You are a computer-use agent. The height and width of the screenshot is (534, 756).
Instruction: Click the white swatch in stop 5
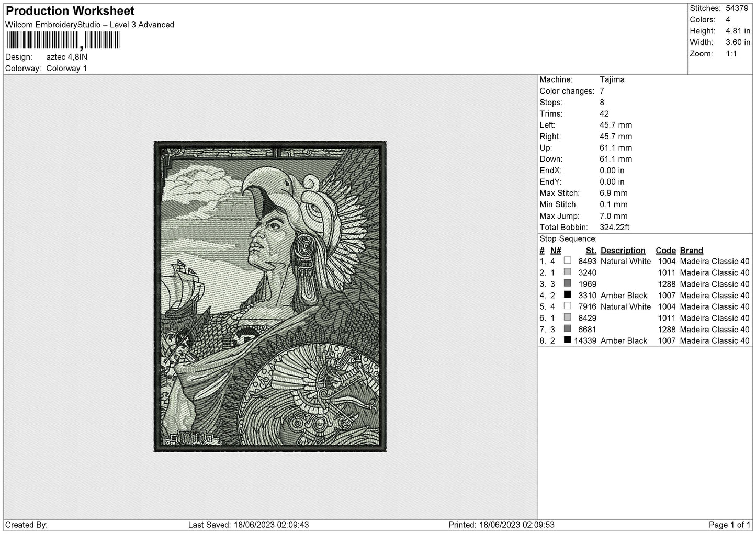568,306
